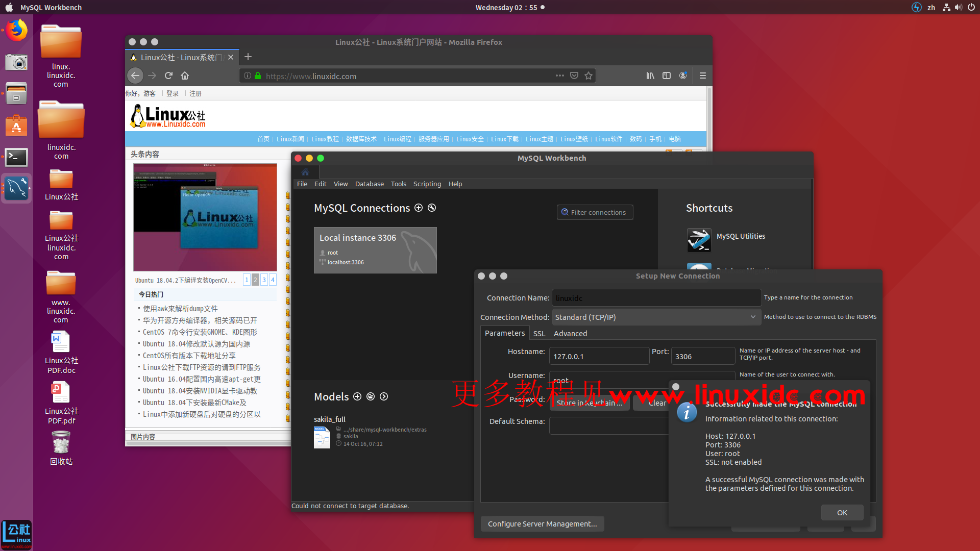Click slideshow page 2 indicator
Image resolution: width=980 pixels, height=551 pixels.
pos(255,280)
